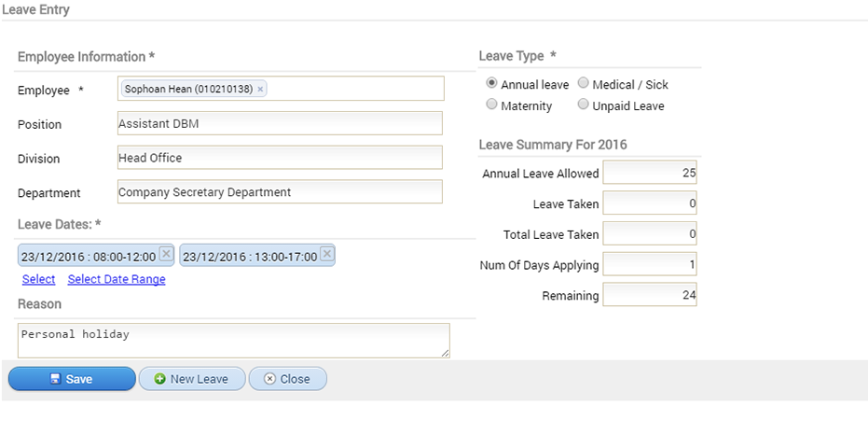
Task: Click inside the Reason text area
Action: tap(234, 341)
